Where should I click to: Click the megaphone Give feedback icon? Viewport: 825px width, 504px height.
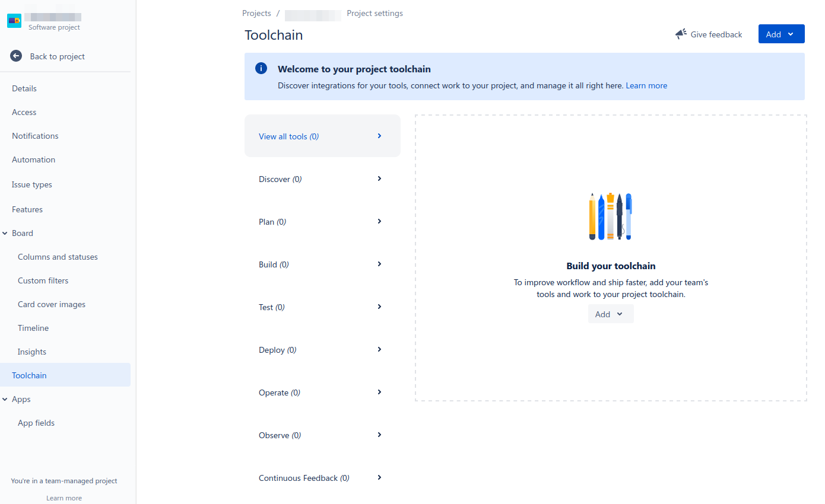[x=681, y=34]
